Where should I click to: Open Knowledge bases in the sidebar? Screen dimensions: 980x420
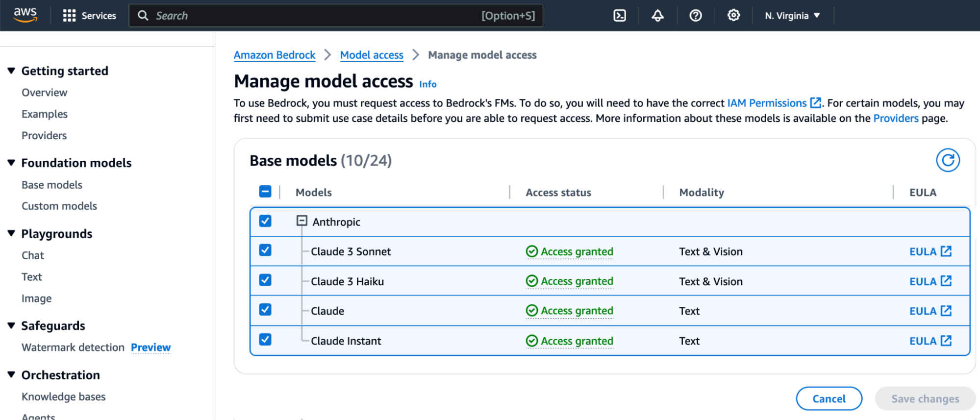point(63,396)
